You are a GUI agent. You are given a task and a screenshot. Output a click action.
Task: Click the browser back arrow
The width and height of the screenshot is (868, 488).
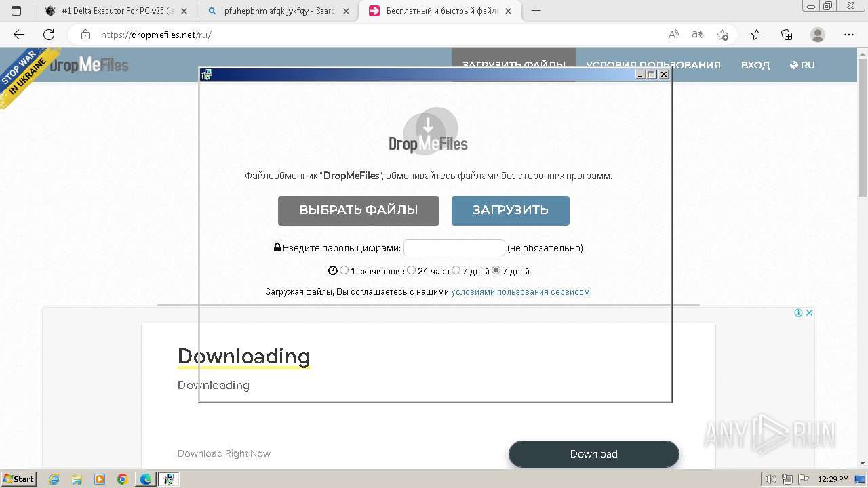tap(19, 35)
